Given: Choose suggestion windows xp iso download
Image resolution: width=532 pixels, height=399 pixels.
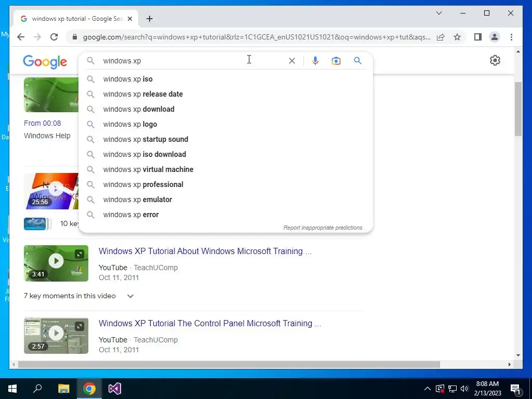Looking at the screenshot, I should coord(225,154).
